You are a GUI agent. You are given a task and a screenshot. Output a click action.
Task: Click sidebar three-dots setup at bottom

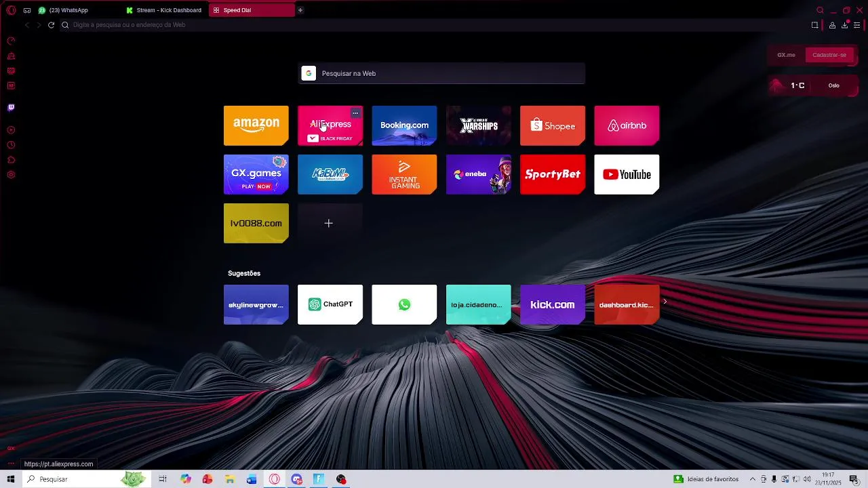pyautogui.click(x=11, y=464)
